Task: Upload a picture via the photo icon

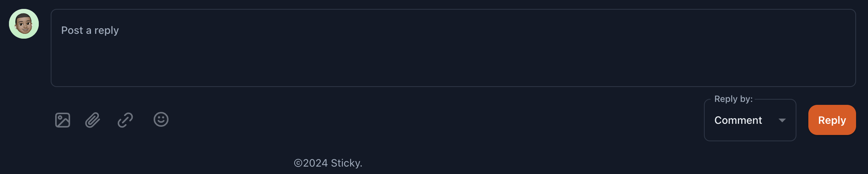Action: point(63,120)
